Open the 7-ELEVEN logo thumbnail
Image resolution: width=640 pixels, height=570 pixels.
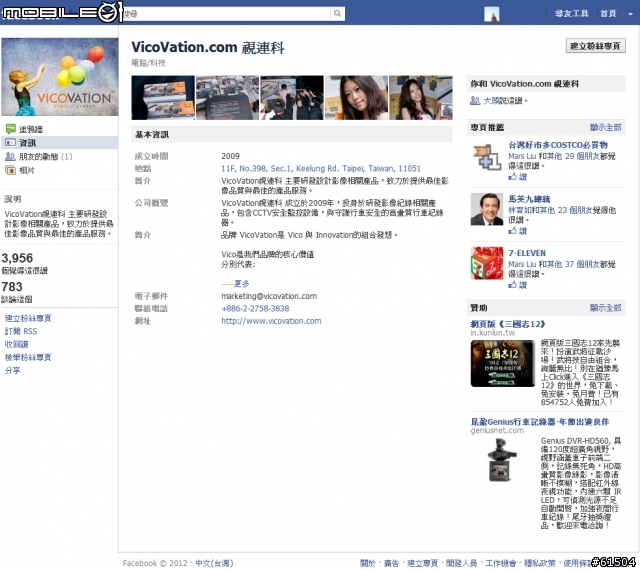[x=487, y=263]
